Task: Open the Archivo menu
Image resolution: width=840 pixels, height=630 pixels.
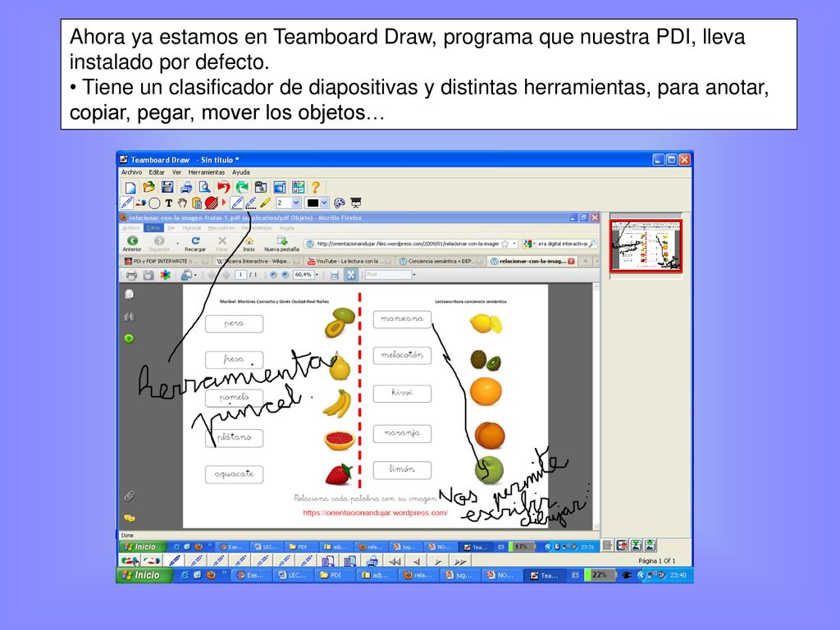Action: click(131, 172)
